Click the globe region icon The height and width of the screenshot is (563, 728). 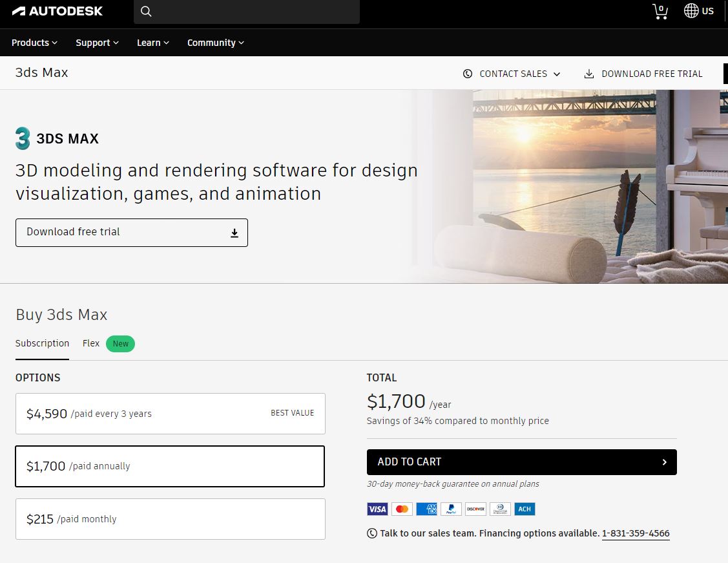(x=691, y=11)
